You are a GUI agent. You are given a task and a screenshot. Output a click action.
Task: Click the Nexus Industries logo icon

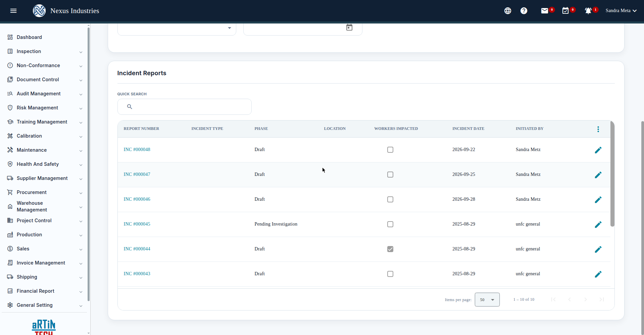(39, 11)
